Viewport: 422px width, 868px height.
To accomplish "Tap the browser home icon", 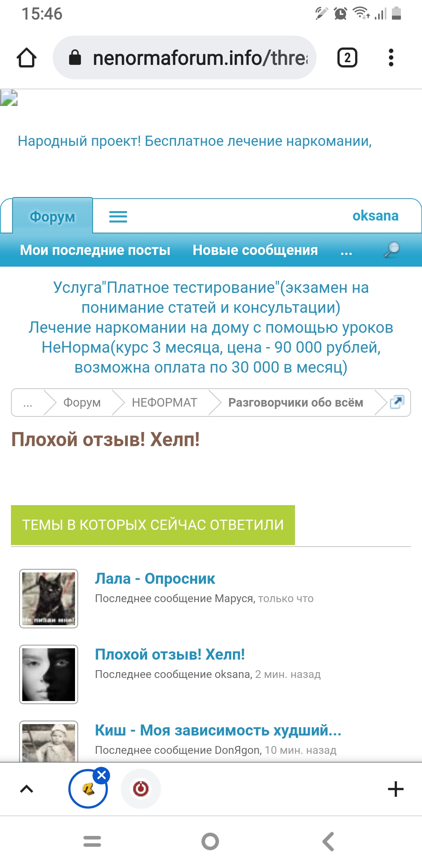I will click(27, 58).
